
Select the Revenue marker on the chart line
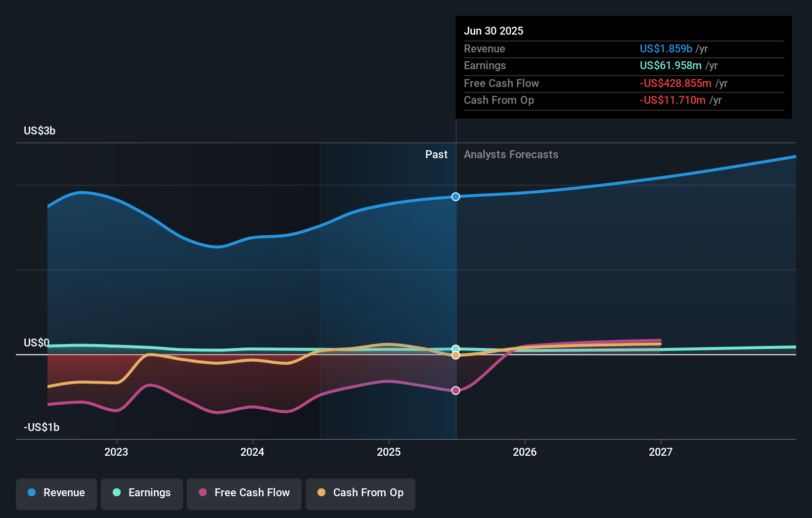tap(455, 196)
